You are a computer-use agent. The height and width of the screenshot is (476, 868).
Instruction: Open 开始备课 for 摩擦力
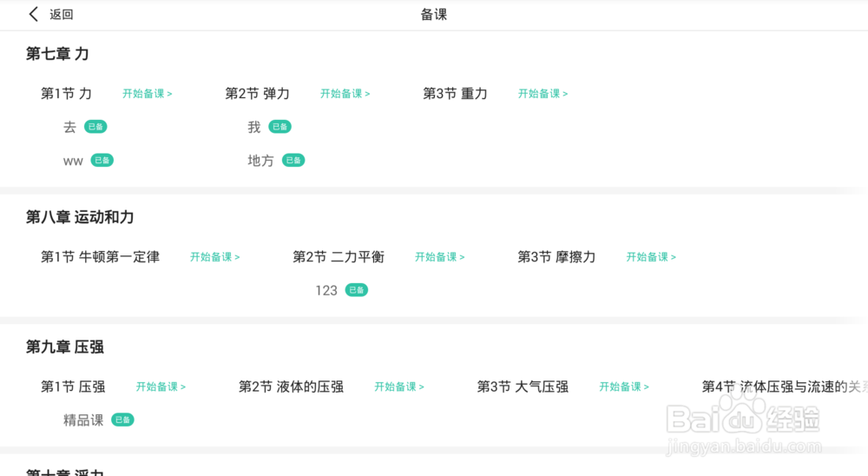651,257
